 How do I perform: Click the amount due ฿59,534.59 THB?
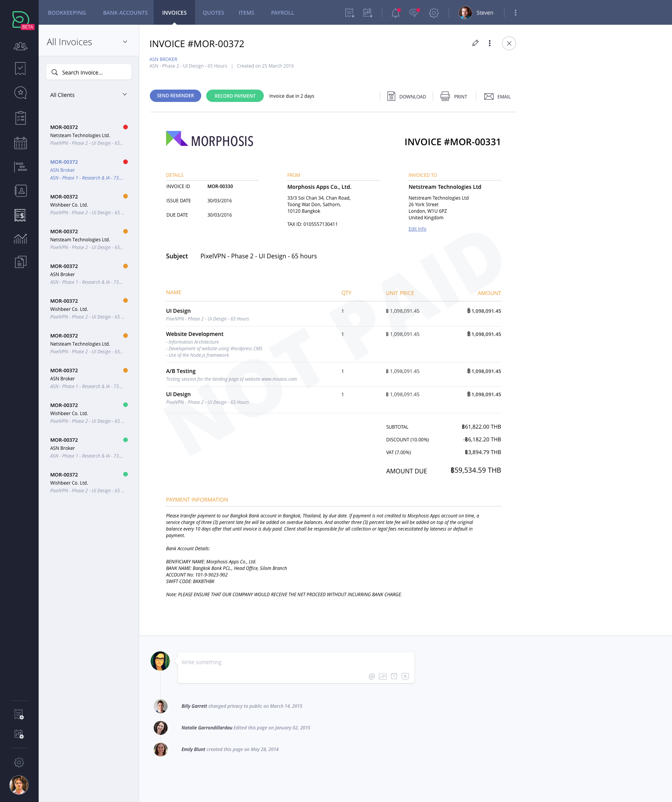coord(476,470)
